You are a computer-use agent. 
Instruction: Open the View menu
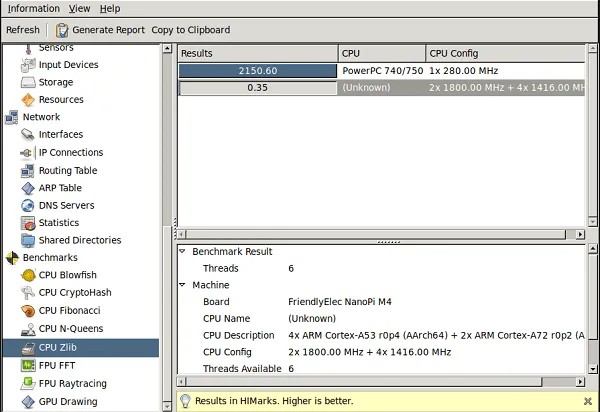pos(79,8)
